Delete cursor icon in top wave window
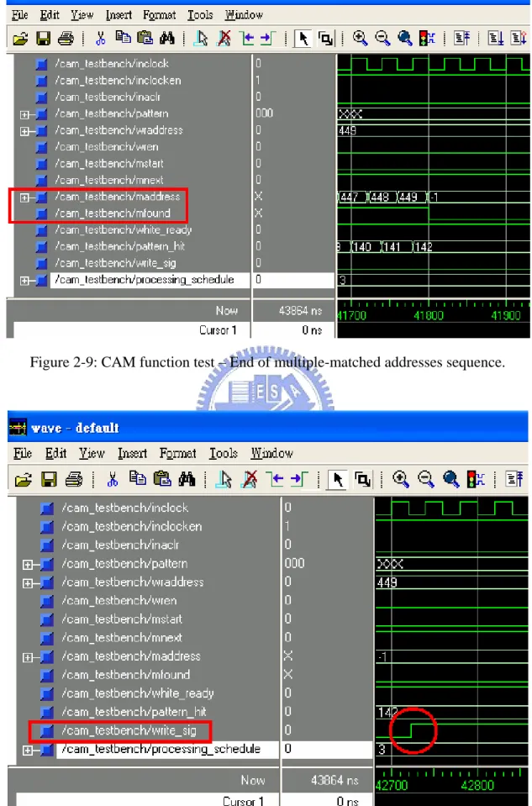Viewport: 532px width, 806px height. tap(224, 38)
